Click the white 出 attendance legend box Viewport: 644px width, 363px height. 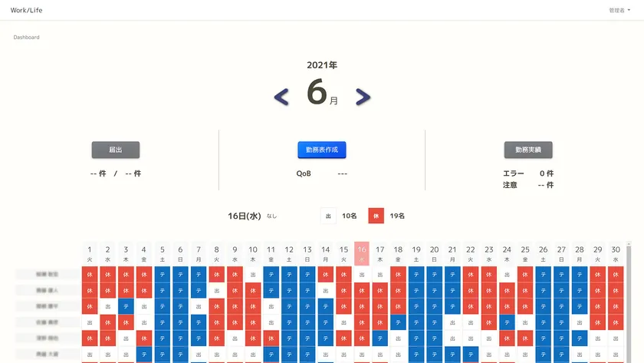(328, 216)
